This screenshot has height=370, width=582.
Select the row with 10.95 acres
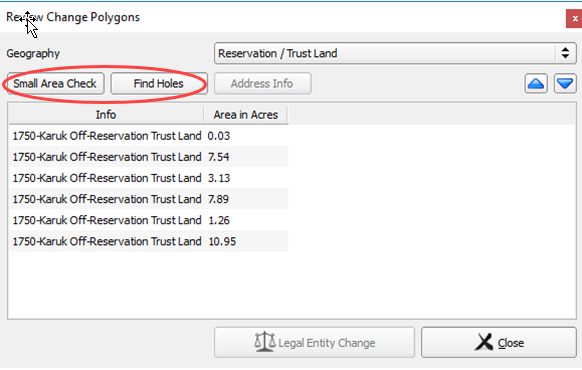click(x=148, y=242)
